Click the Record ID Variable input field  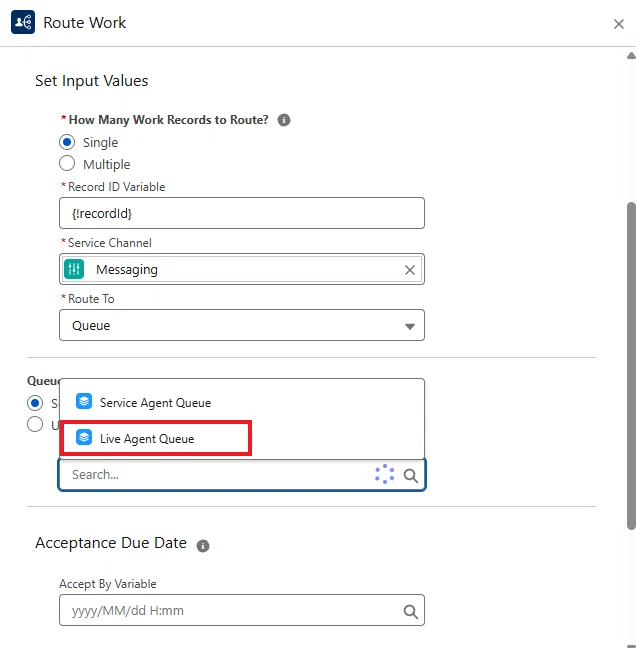click(x=242, y=213)
